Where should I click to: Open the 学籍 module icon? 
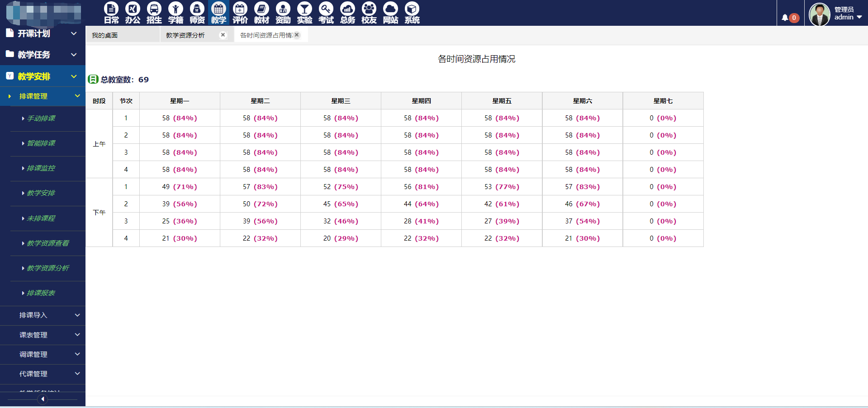[175, 13]
